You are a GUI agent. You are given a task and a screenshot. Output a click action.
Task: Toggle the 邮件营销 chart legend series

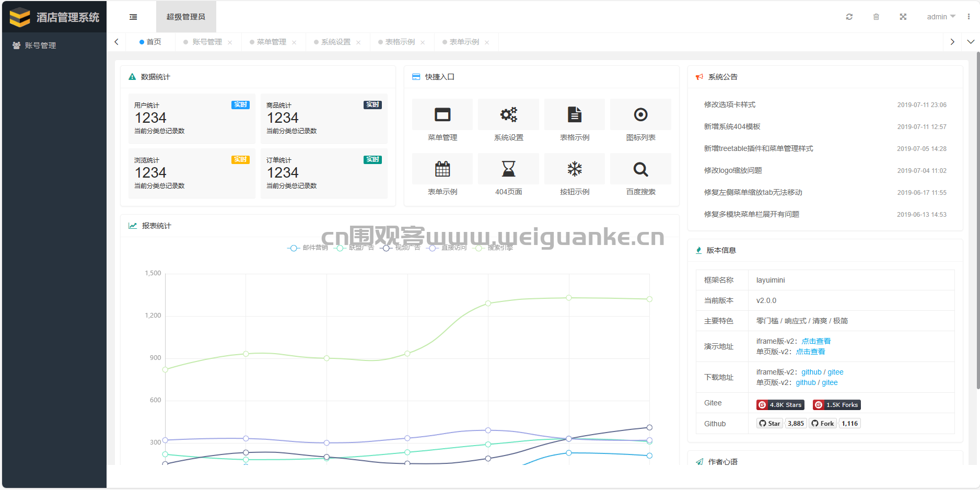click(308, 248)
